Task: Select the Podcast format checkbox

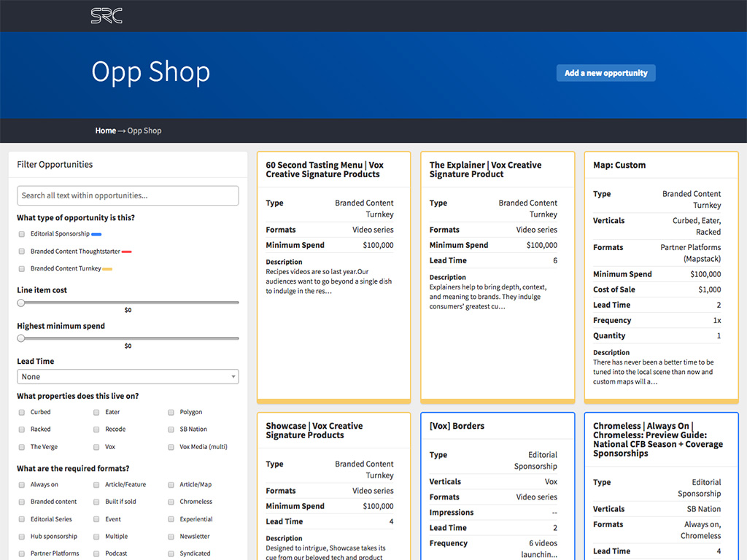Action: pyautogui.click(x=96, y=554)
